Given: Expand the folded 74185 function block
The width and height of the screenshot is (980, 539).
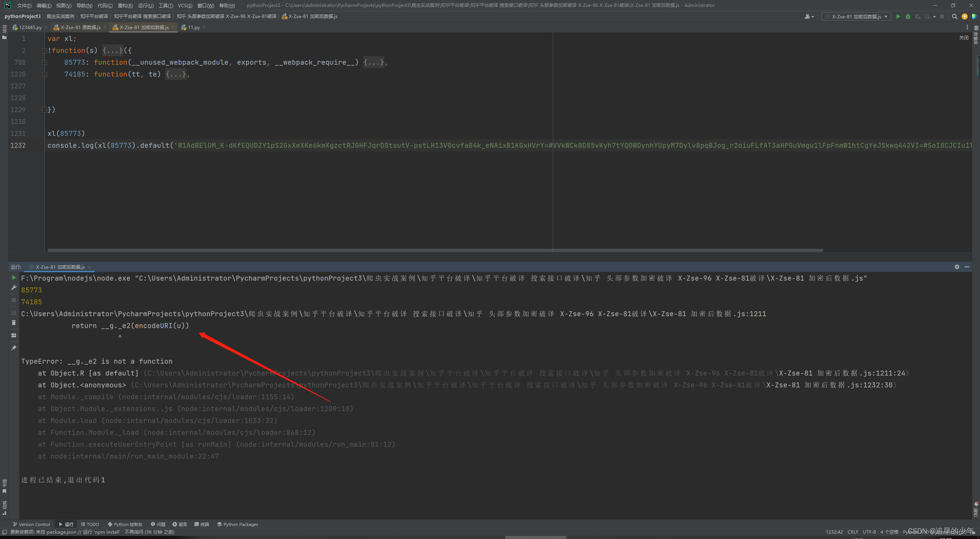Looking at the screenshot, I should tap(44, 74).
